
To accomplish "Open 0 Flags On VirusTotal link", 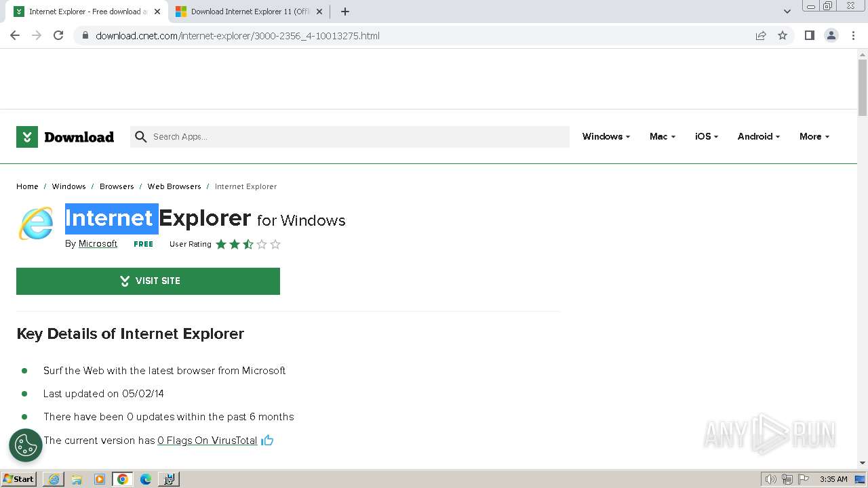I will coord(208,441).
